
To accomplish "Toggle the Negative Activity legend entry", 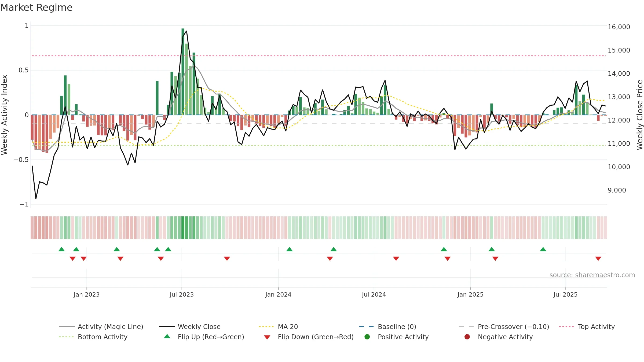I will pos(499,337).
